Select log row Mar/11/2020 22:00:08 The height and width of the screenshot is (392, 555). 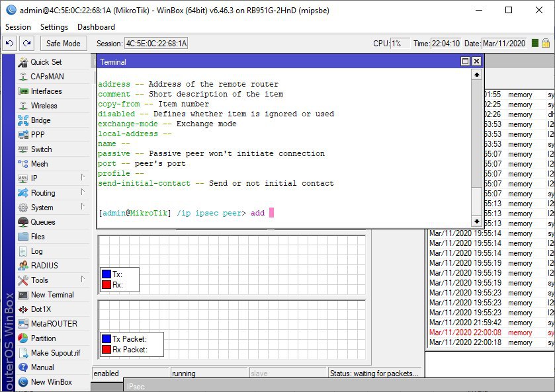[x=491, y=333]
